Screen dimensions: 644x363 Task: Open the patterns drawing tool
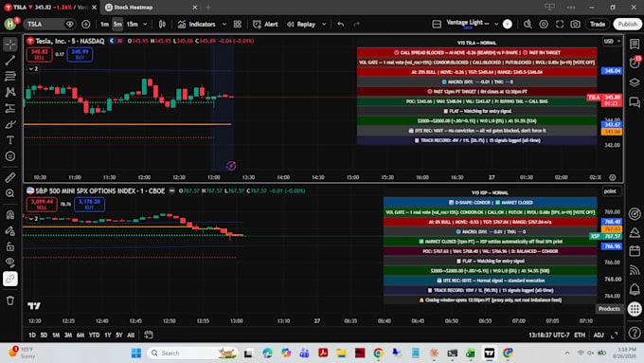(10, 92)
